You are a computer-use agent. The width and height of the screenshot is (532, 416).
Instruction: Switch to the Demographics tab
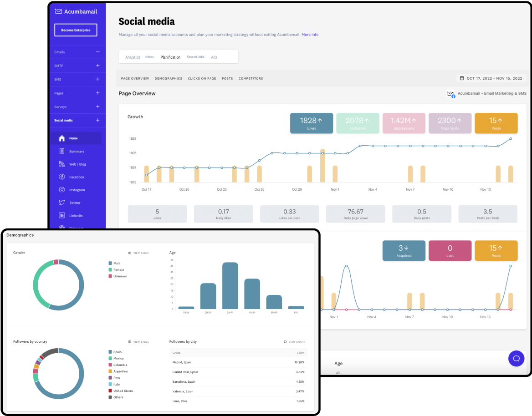(x=168, y=78)
